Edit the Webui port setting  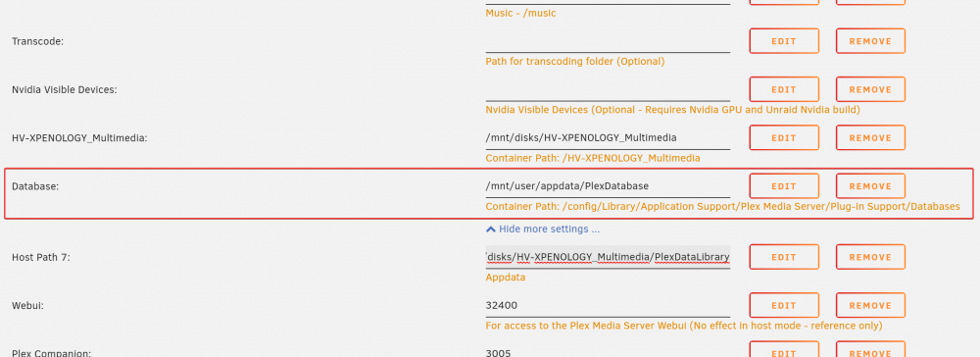pos(784,305)
